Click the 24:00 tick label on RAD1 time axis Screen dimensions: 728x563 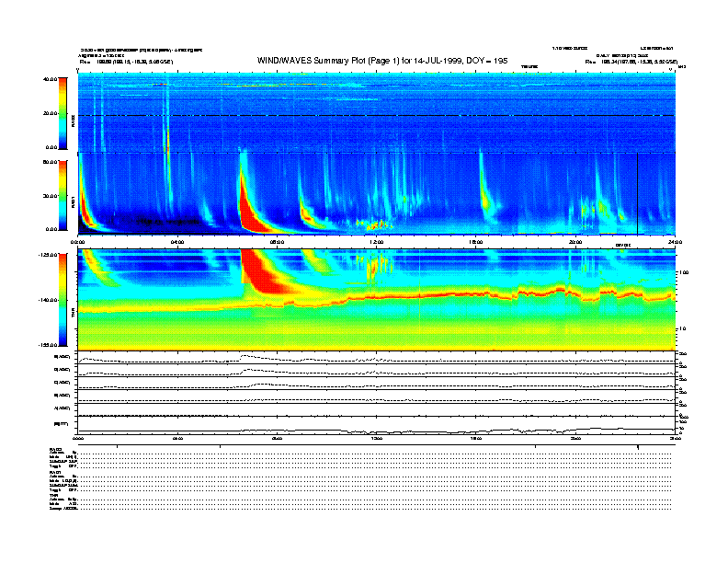click(675, 242)
